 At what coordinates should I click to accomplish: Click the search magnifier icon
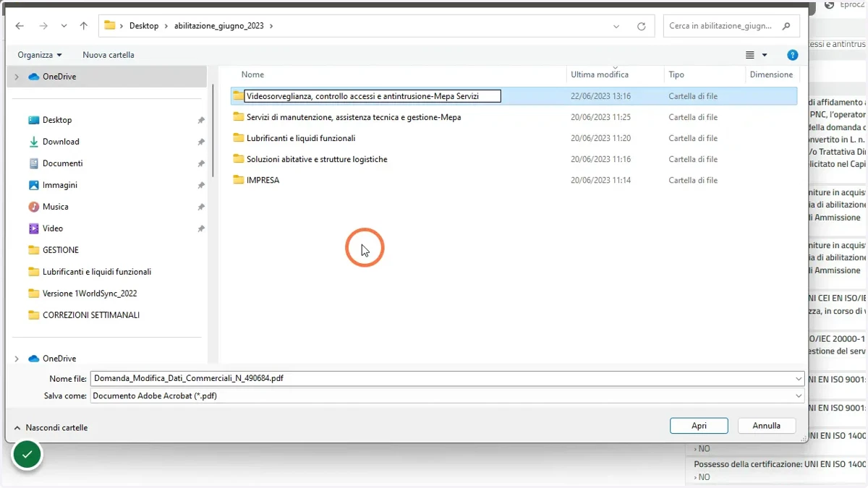coord(786,26)
